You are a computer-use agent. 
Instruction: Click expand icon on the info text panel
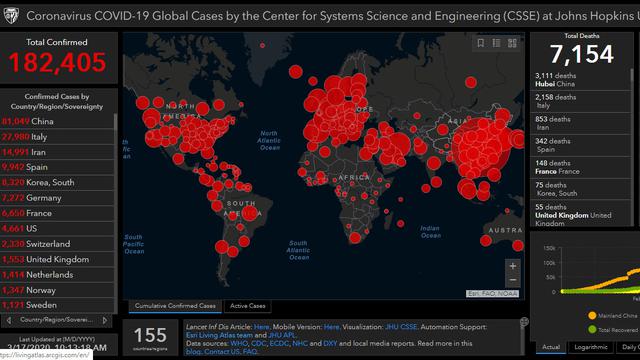pos(524,322)
